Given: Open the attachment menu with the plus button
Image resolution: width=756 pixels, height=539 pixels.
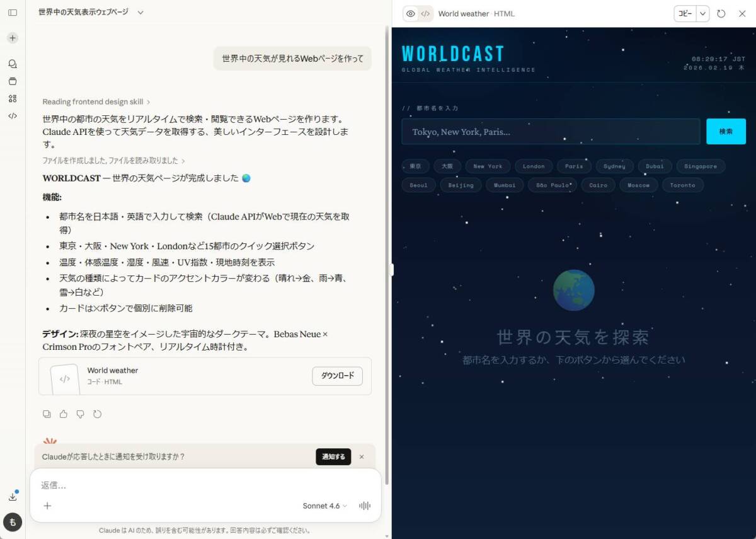Looking at the screenshot, I should click(x=47, y=506).
